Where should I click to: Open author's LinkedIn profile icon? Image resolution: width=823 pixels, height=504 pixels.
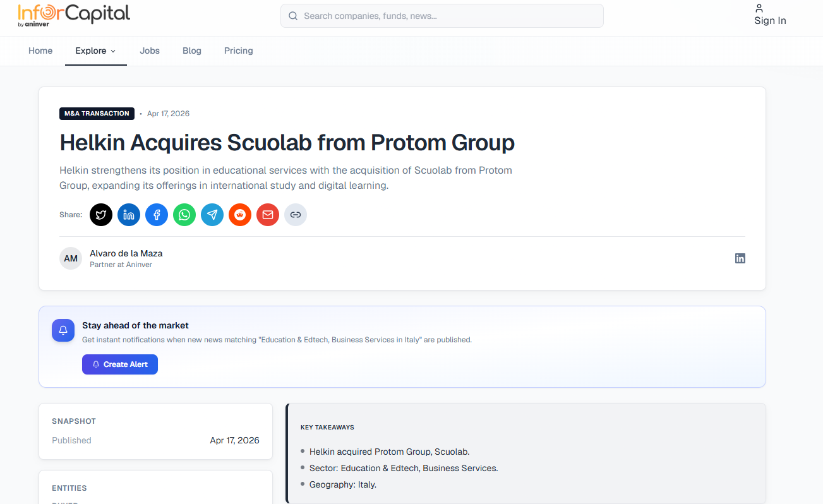[740, 258]
